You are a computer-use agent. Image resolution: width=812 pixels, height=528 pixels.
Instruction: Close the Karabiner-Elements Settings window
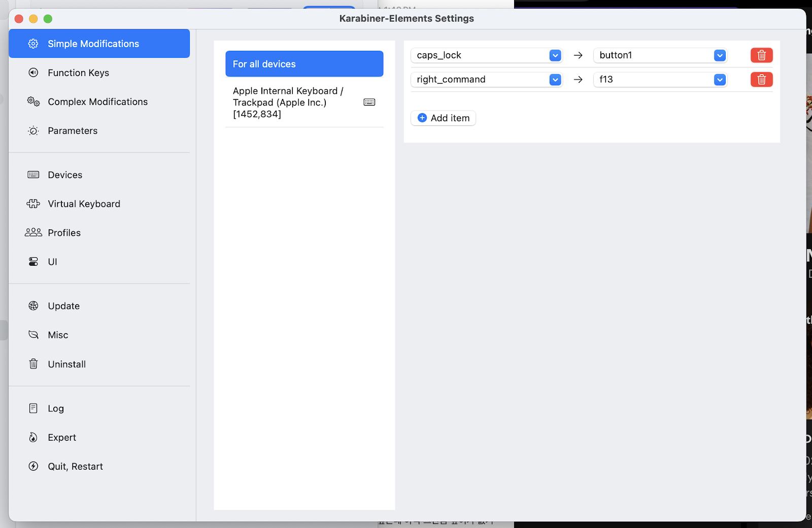point(19,19)
